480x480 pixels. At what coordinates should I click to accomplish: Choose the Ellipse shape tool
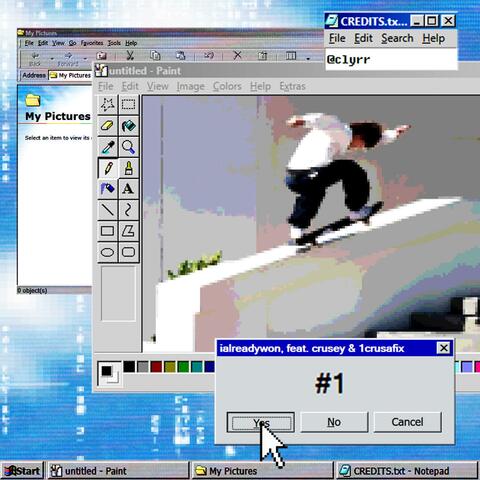(x=108, y=252)
